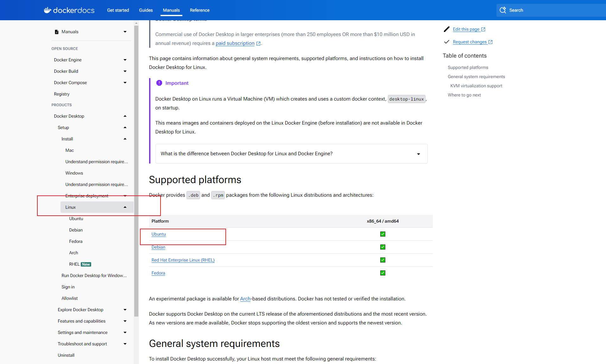The width and height of the screenshot is (606, 364).
Task: Click the green check in Debian row
Action: (x=383, y=247)
